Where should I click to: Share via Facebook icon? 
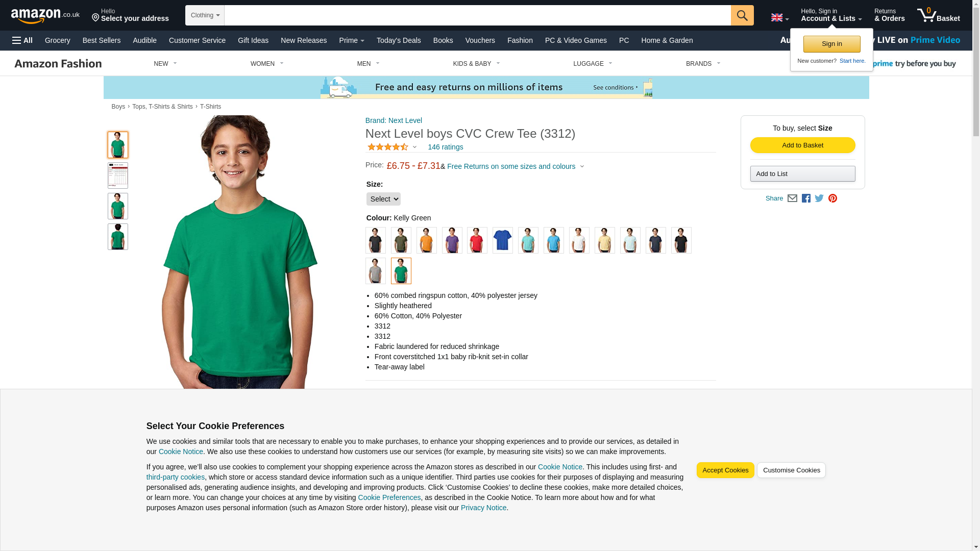(x=806, y=198)
